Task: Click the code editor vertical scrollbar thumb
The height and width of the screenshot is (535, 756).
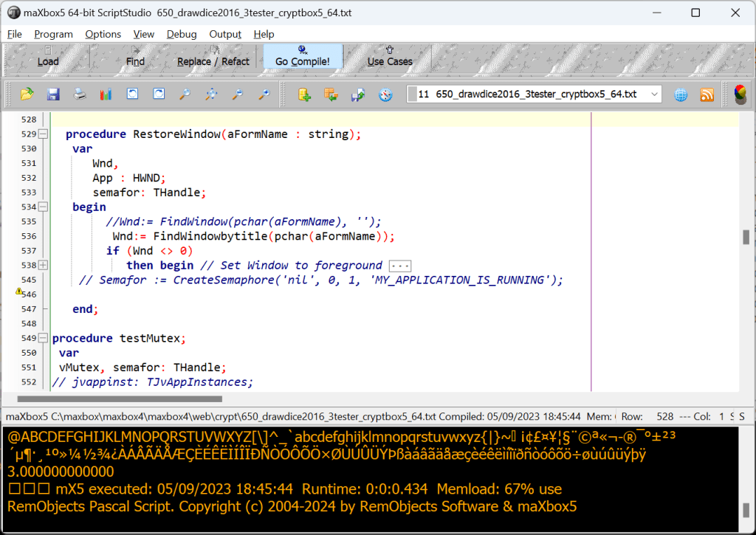Action: coord(746,237)
